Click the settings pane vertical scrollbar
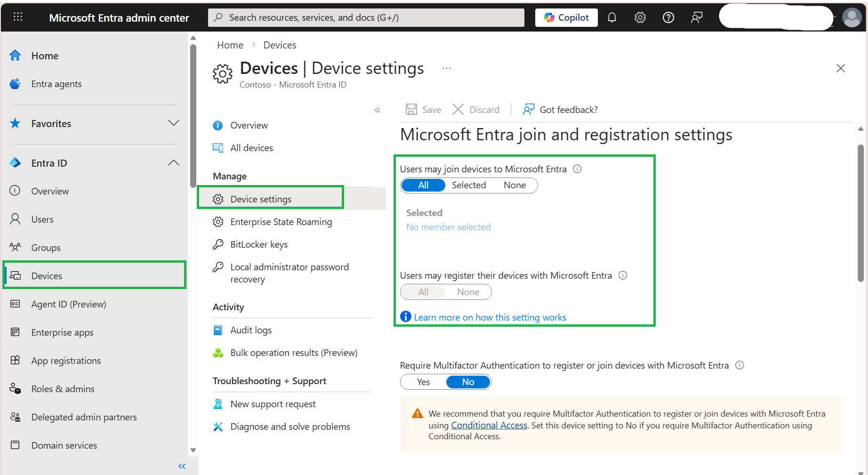 point(860,213)
